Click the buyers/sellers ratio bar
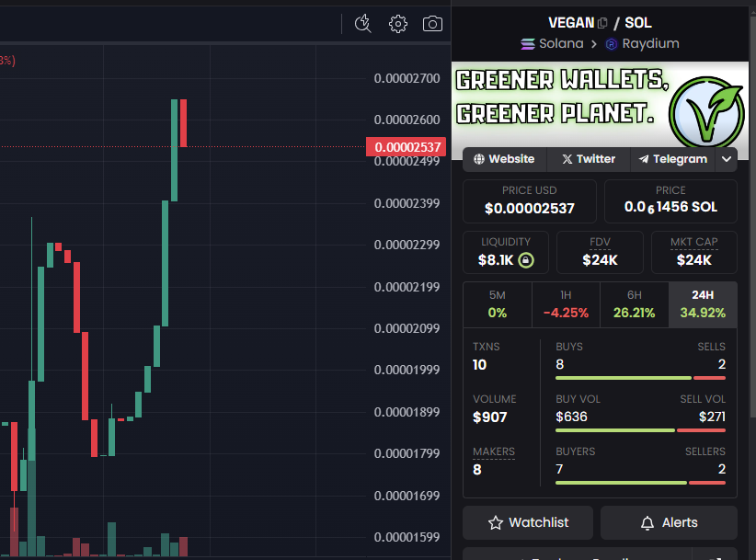This screenshot has width=756, height=560. tap(640, 483)
